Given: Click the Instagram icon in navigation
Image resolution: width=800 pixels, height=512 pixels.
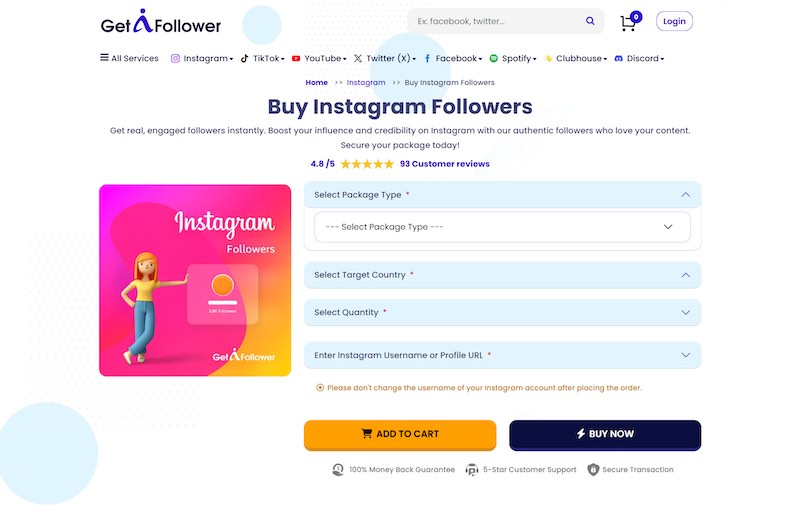Looking at the screenshot, I should click(176, 59).
